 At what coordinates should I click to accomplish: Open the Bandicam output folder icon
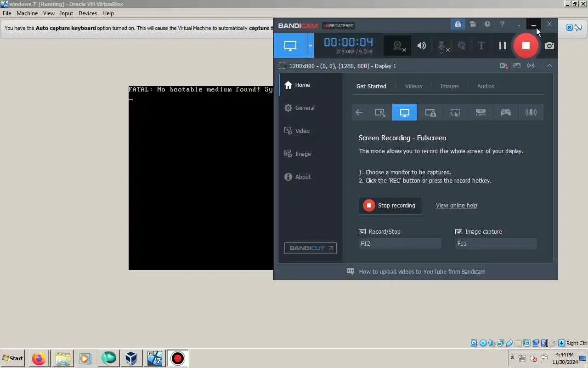(473, 24)
